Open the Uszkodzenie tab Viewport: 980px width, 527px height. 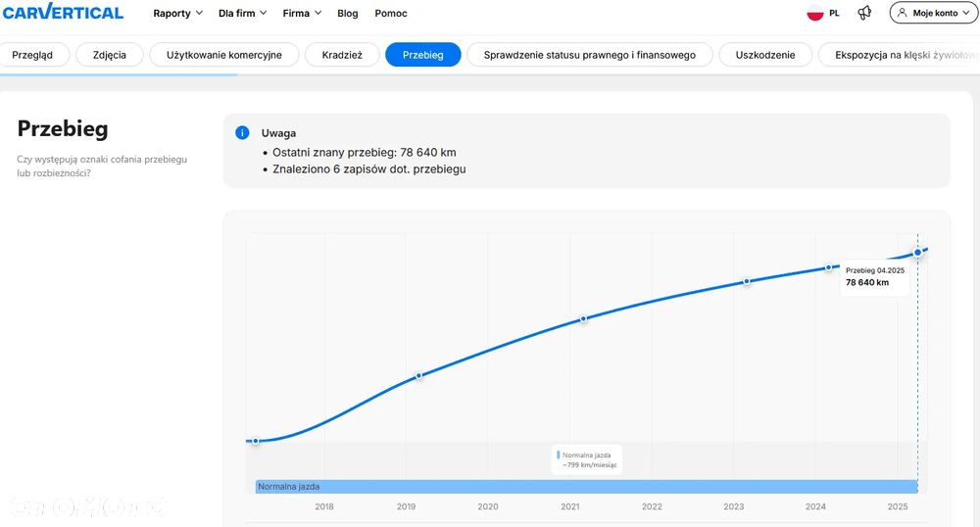point(765,55)
